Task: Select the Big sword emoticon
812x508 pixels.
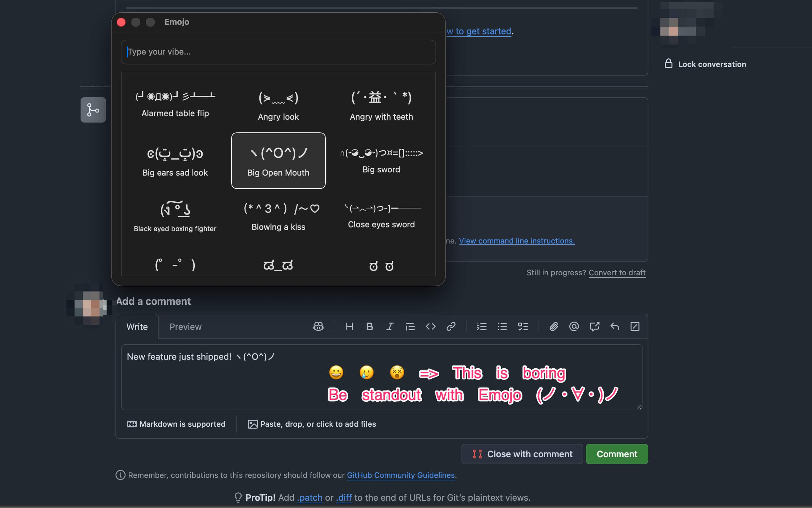Action: 381,161
